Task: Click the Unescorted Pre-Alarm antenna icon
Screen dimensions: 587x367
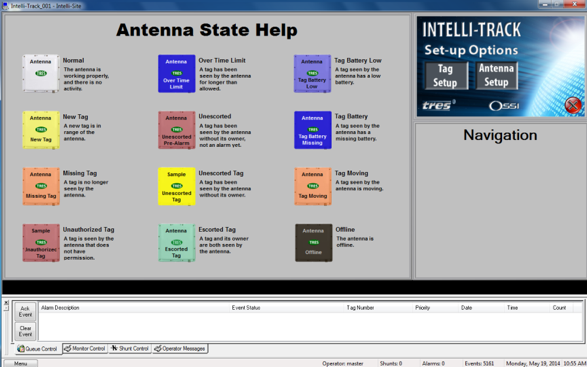Action: (177, 130)
